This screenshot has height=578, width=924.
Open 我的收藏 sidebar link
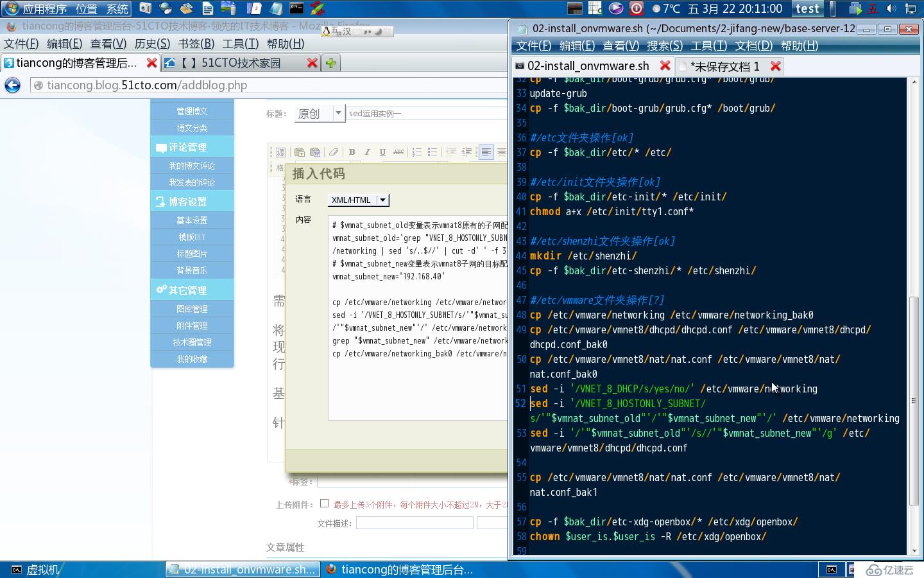(192, 359)
